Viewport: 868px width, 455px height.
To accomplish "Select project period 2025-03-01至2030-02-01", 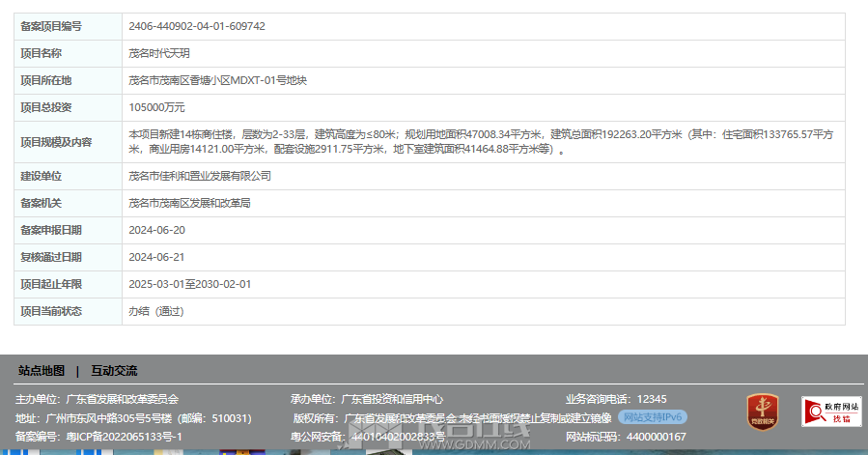I will pos(190,284).
